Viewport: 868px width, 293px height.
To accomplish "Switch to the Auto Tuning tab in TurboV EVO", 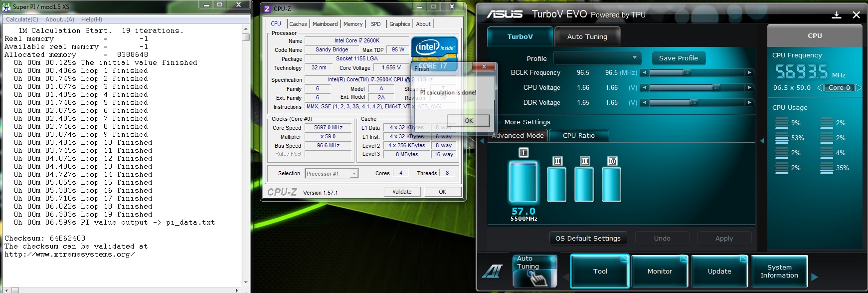I will pyautogui.click(x=587, y=36).
